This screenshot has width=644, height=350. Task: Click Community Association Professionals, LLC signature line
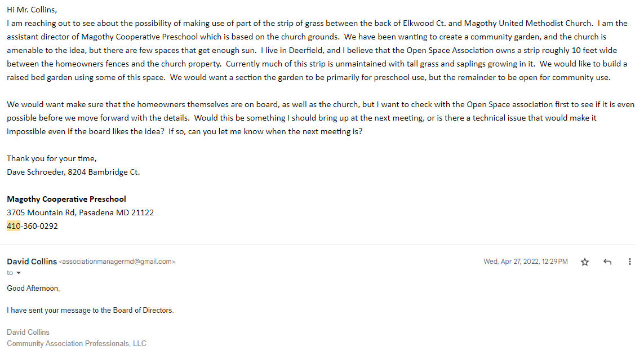pyautogui.click(x=77, y=343)
